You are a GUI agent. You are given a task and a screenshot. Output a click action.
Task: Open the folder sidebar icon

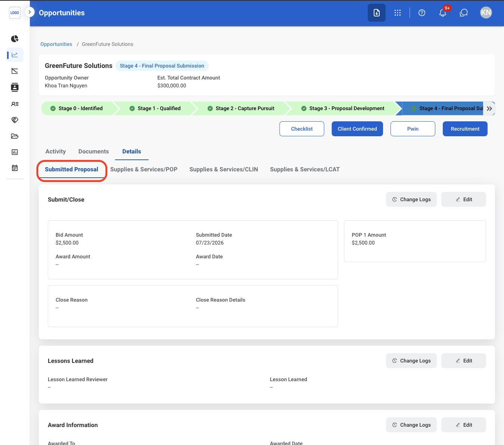(15, 136)
